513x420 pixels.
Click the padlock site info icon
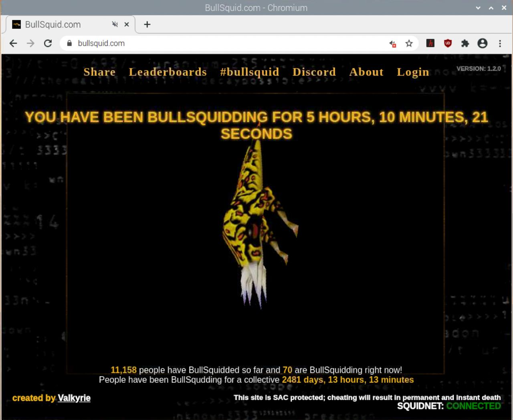click(x=69, y=43)
